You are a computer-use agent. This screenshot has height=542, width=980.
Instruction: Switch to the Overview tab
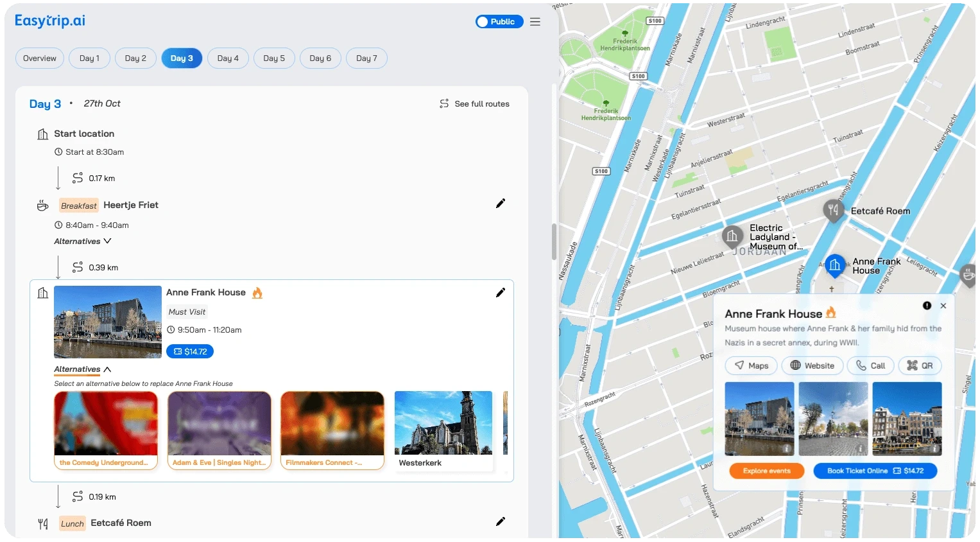[x=40, y=58]
